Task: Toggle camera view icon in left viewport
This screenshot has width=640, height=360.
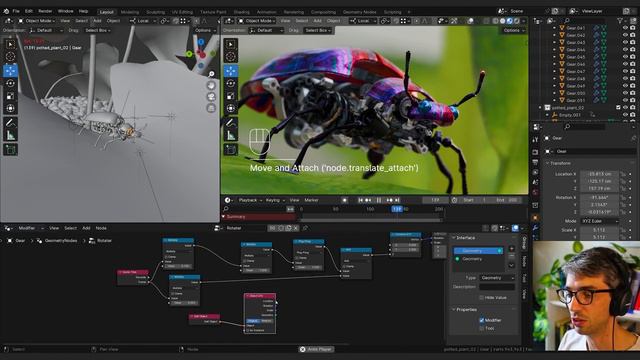Action: pyautogui.click(x=211, y=97)
